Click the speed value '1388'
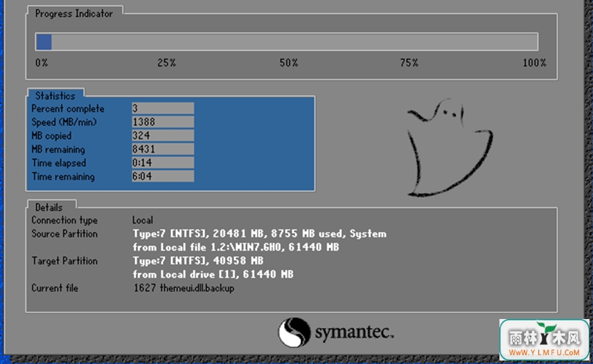Image resolution: width=593 pixels, height=364 pixels. (163, 122)
